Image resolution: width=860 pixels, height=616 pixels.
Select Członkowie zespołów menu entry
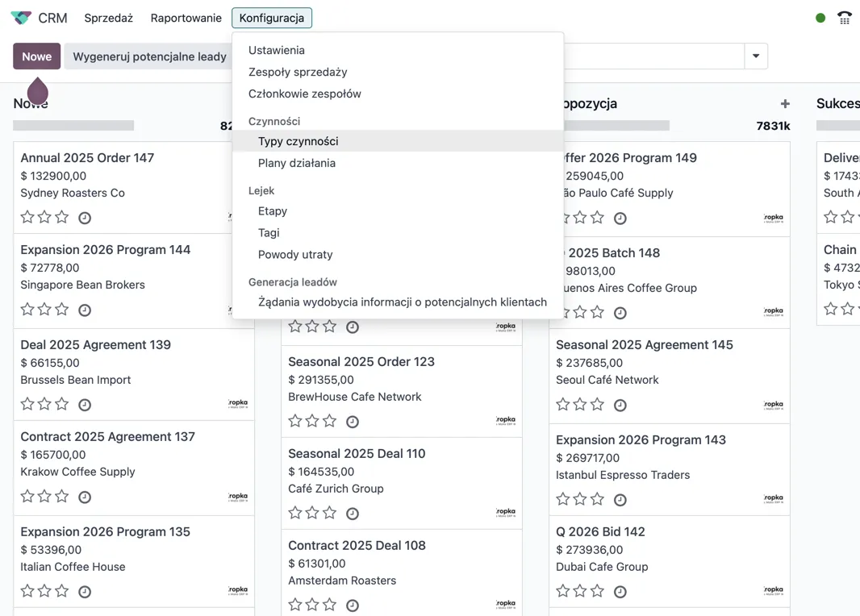point(304,94)
